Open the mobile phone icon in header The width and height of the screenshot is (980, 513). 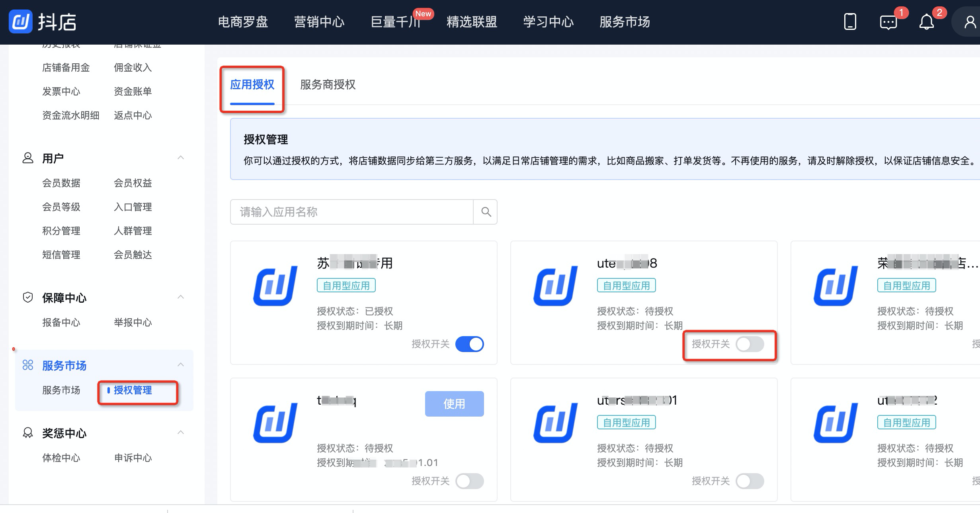(850, 22)
